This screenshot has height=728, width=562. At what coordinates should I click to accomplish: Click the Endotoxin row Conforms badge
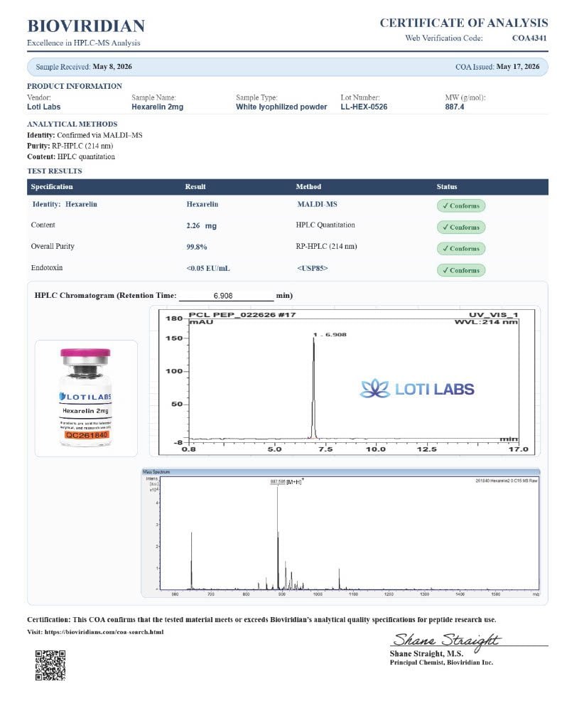point(461,270)
